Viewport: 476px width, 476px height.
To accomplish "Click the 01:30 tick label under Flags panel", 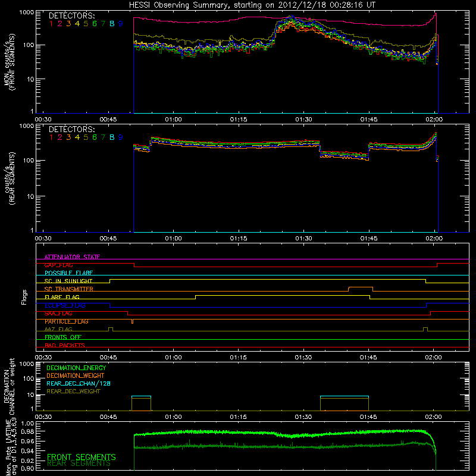I will 303,358.
